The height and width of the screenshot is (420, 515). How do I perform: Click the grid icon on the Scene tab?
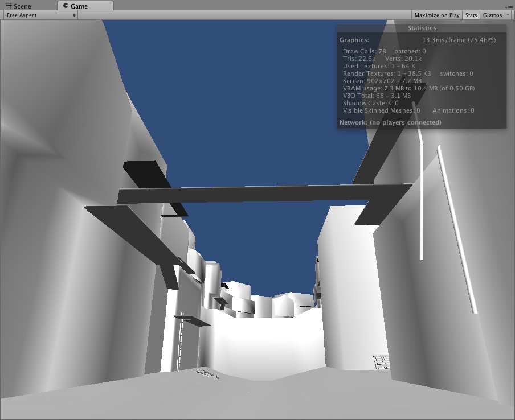point(9,6)
